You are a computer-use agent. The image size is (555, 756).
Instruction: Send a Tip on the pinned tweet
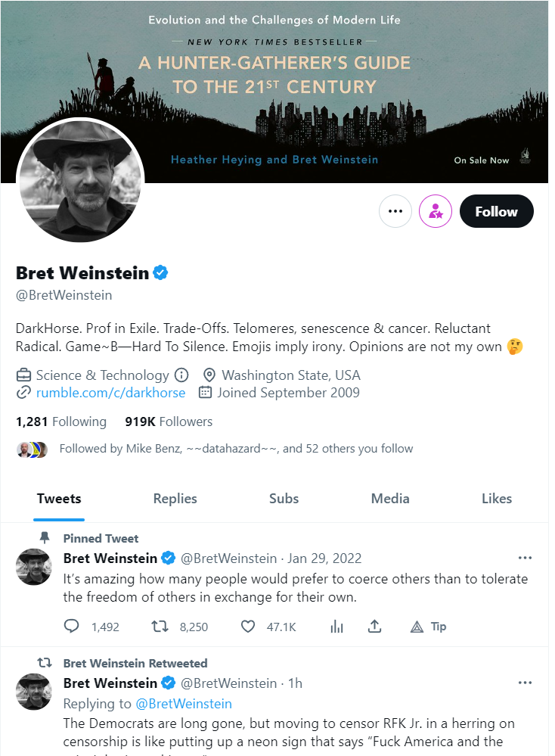pyautogui.click(x=427, y=627)
